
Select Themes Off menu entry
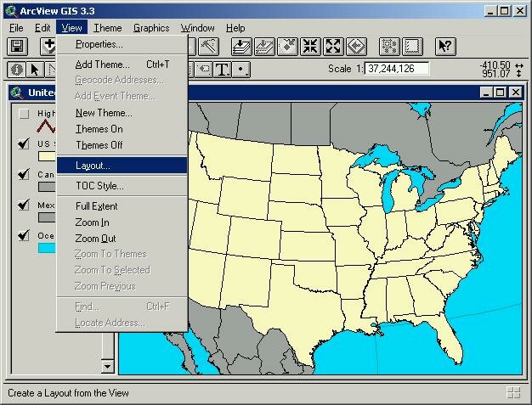(122, 145)
